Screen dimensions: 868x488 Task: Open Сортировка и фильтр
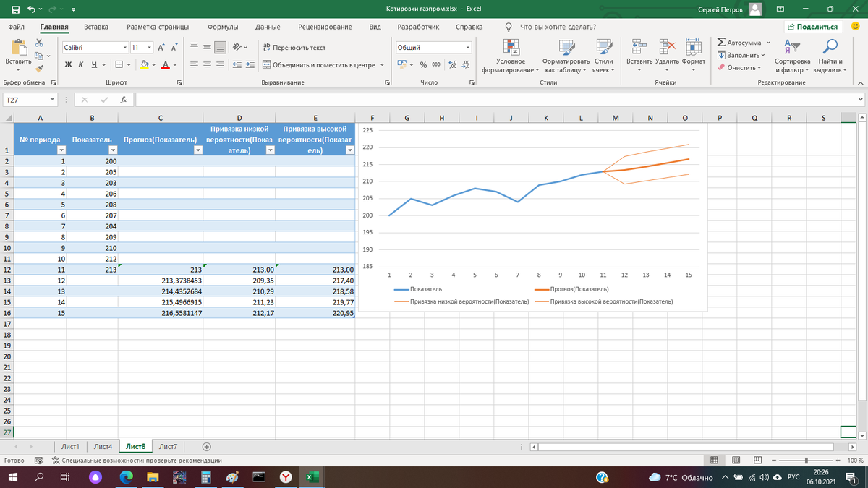click(792, 56)
